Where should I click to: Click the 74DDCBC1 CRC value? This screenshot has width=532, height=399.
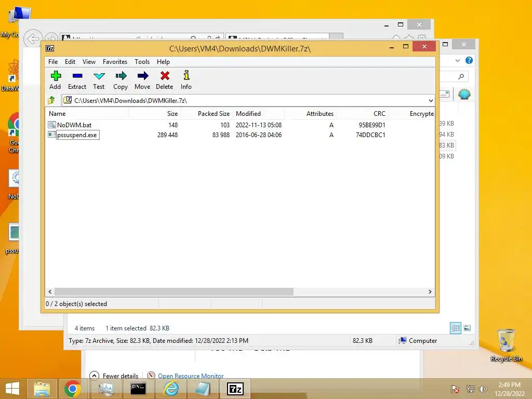point(370,135)
